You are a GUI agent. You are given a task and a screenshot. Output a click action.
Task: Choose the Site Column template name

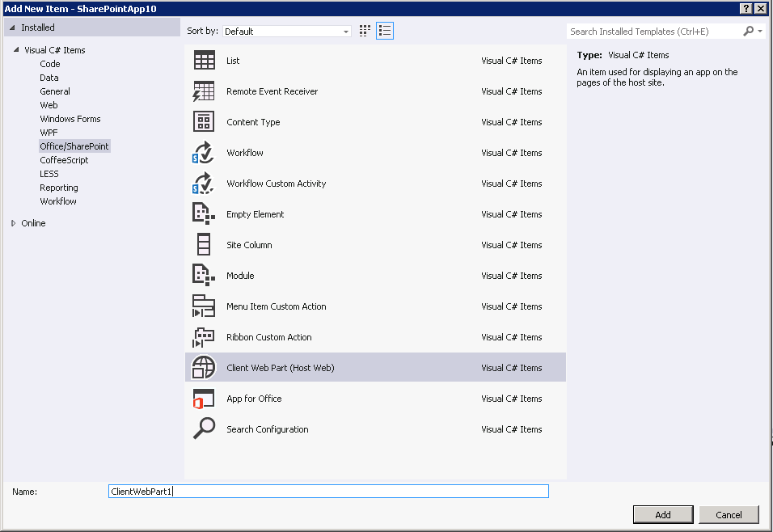click(x=249, y=245)
